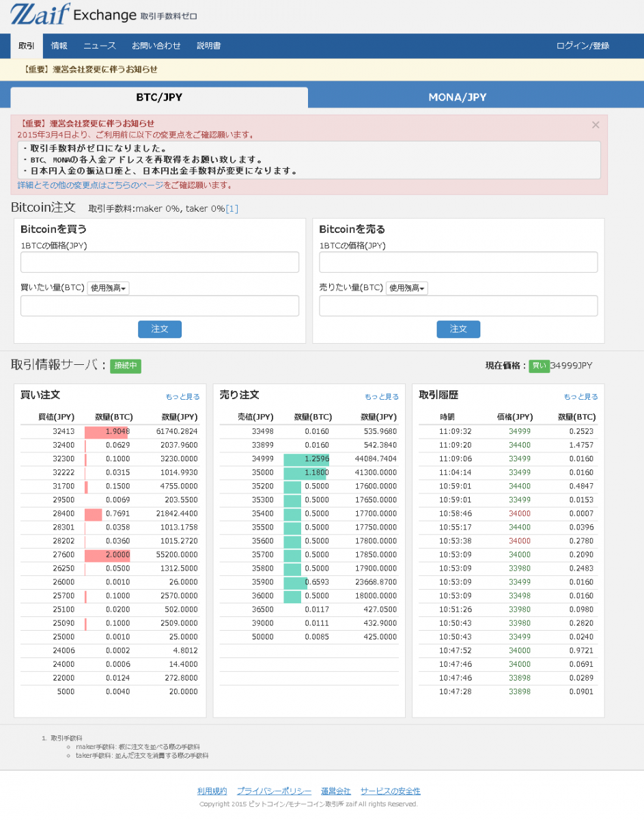The image size is (644, 820).
Task: Submit the Bitcoin sell order button
Action: (458, 329)
